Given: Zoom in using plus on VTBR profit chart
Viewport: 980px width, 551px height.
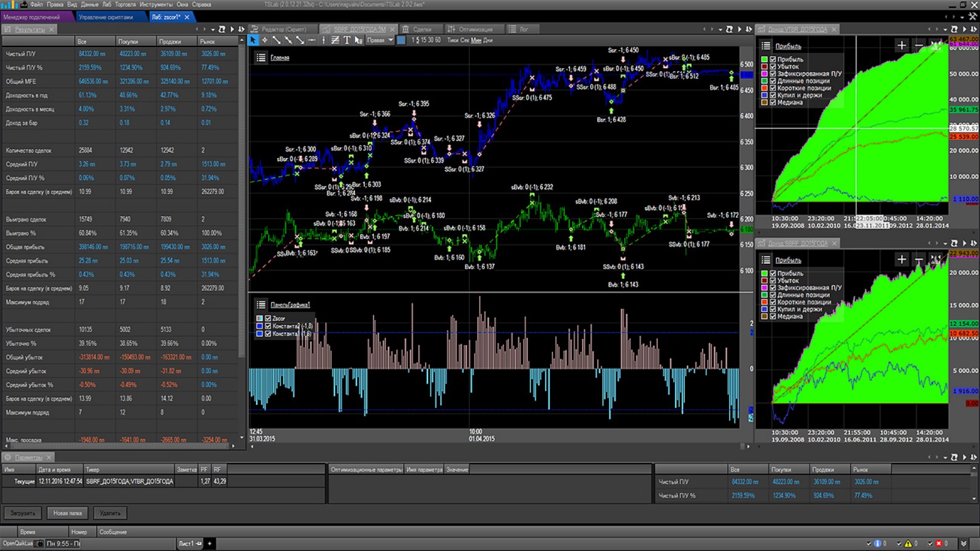Looking at the screenshot, I should pyautogui.click(x=902, y=45).
